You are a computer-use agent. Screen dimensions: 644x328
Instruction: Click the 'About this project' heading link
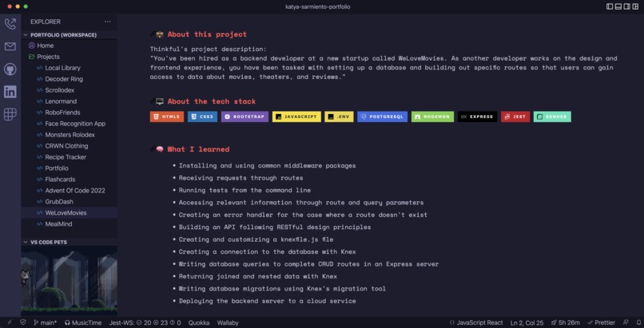tap(207, 34)
